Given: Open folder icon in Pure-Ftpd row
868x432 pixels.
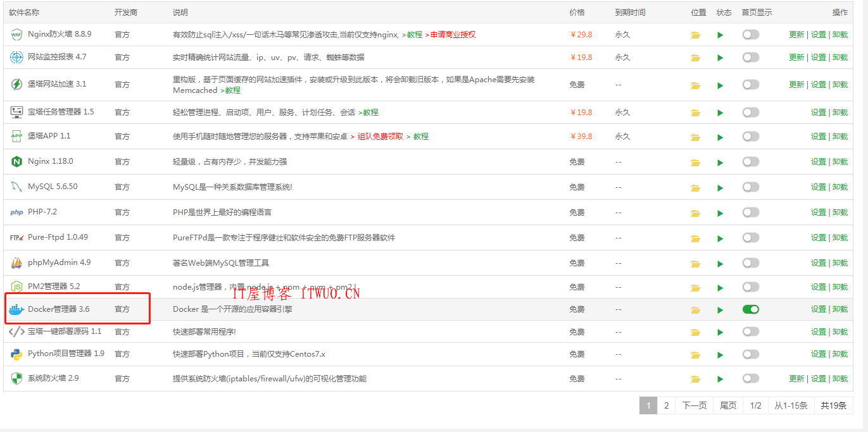Looking at the screenshot, I should click(x=696, y=238).
